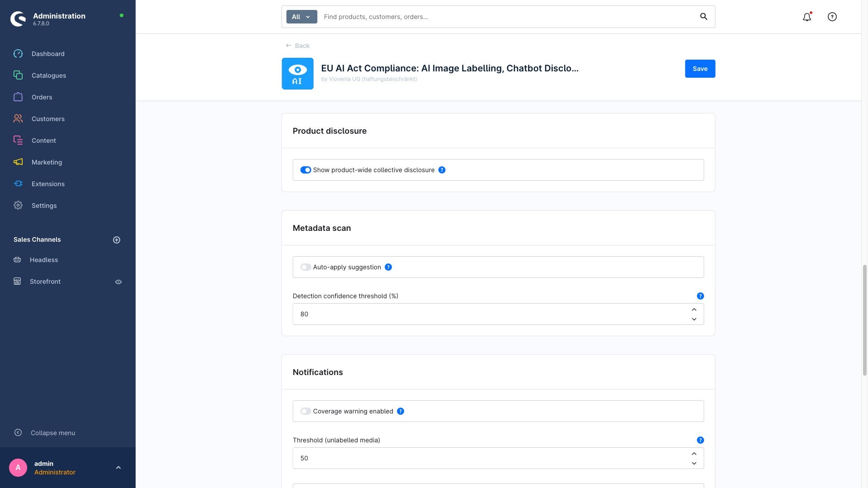Add a new sales channel plus icon

(117, 240)
